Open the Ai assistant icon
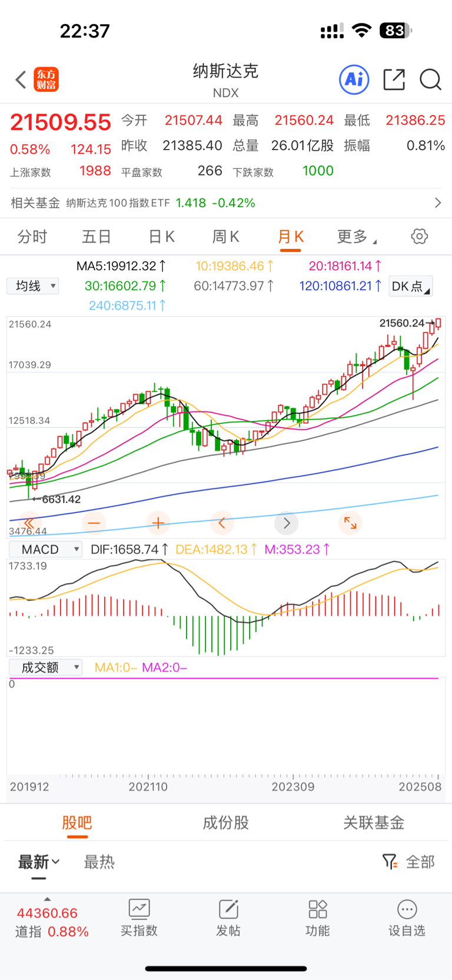The width and height of the screenshot is (452, 980). click(354, 79)
